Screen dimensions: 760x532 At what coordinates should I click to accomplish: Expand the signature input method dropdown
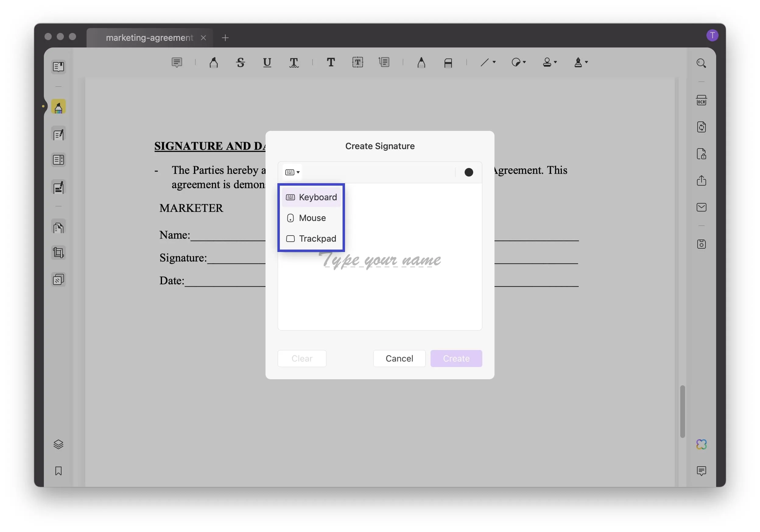292,171
